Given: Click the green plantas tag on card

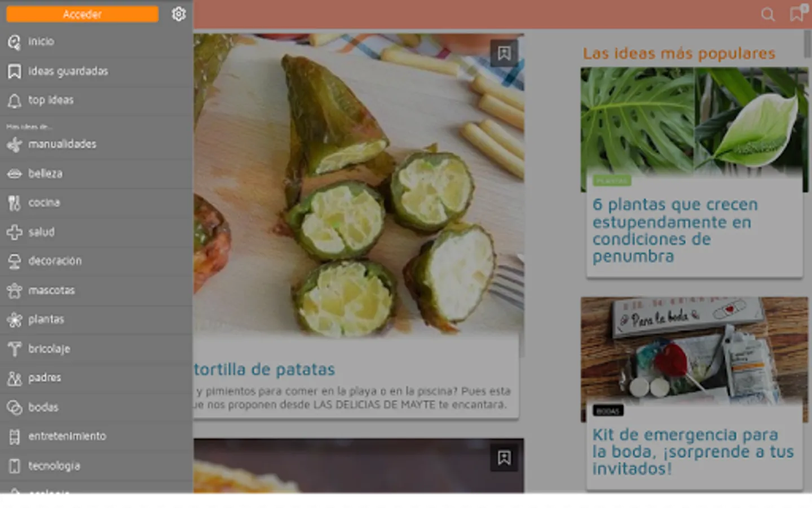Looking at the screenshot, I should point(612,181).
